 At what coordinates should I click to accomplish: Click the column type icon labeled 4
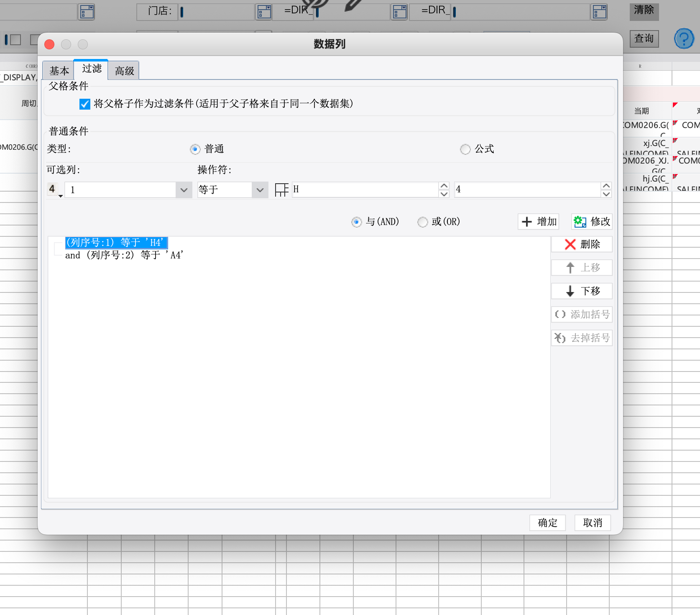pyautogui.click(x=54, y=190)
